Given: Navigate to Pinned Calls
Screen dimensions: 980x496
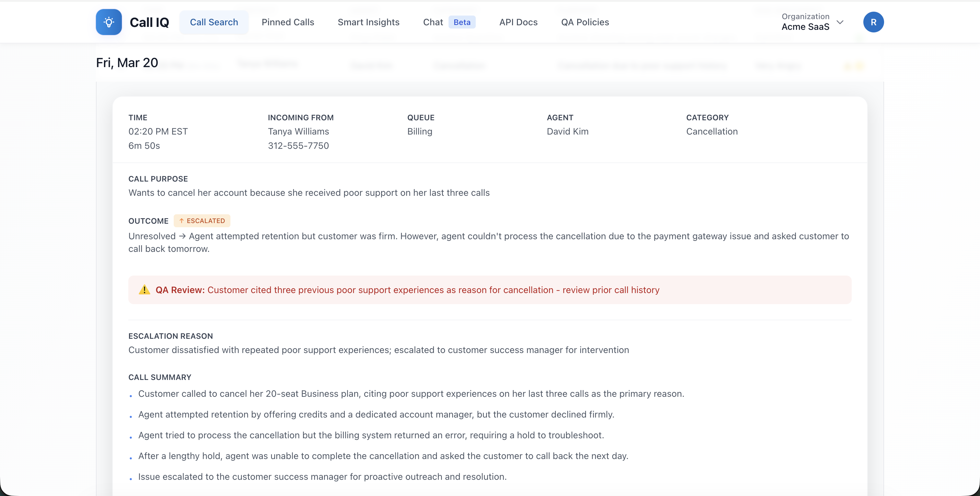Looking at the screenshot, I should [287, 22].
